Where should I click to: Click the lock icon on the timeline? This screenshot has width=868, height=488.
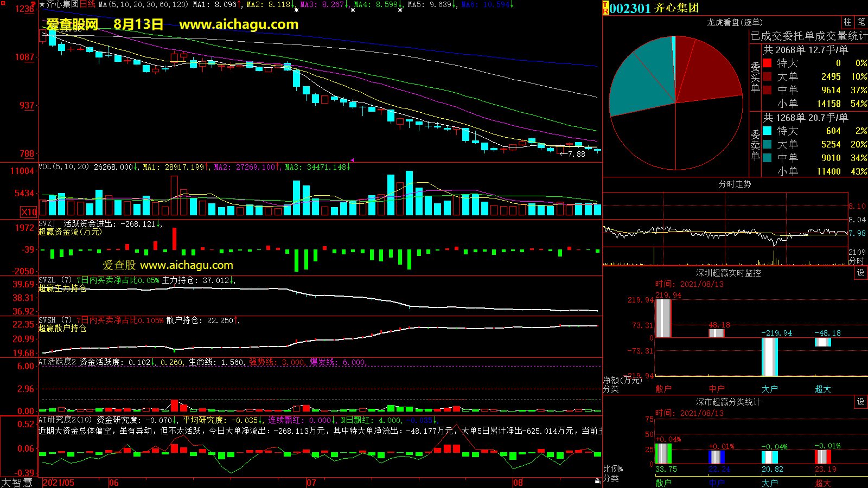[597, 481]
